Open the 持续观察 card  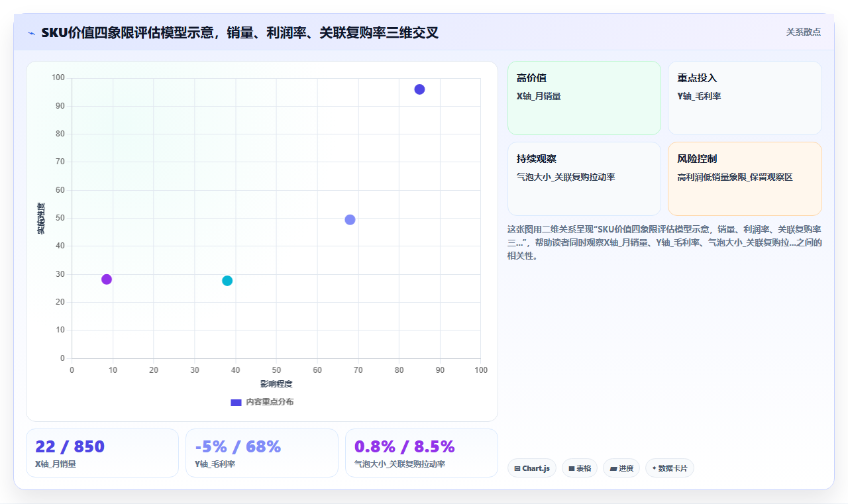click(584, 179)
